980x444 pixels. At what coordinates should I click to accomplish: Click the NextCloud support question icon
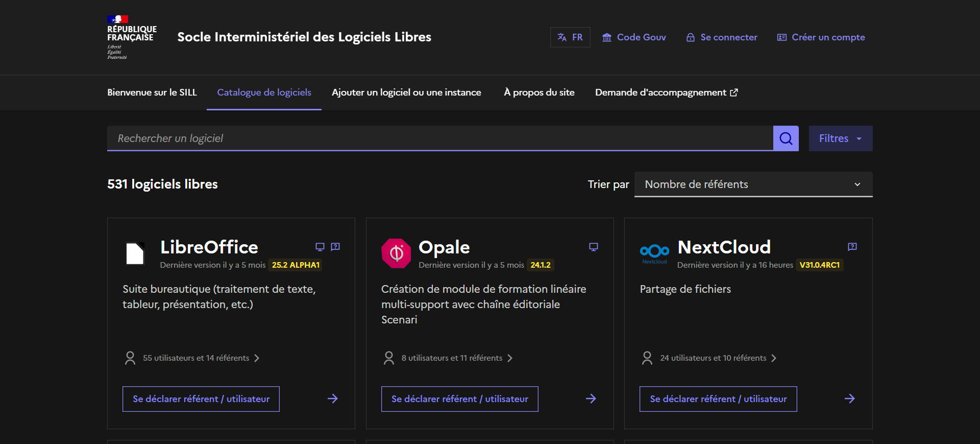(852, 247)
